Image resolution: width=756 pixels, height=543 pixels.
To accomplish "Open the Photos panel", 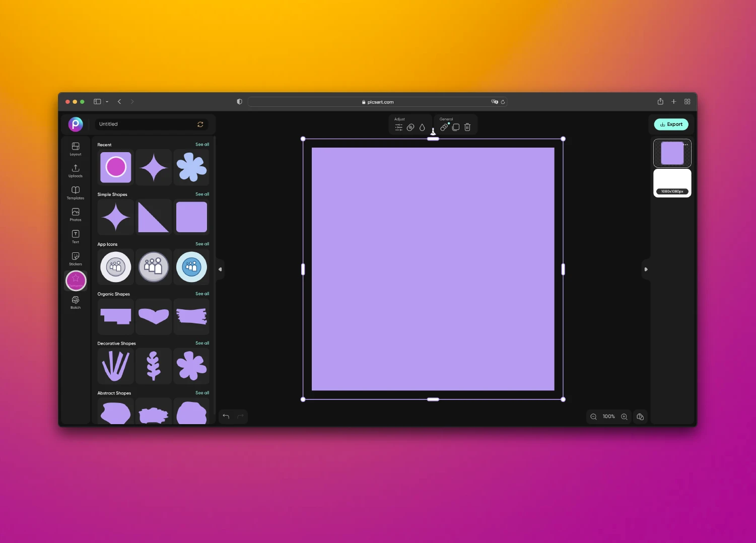I will pyautogui.click(x=75, y=214).
